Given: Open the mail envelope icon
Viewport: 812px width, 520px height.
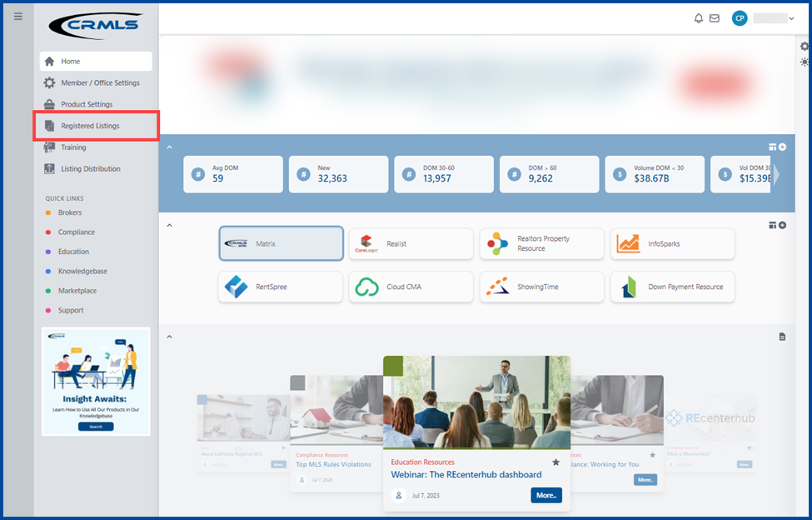Looking at the screenshot, I should 714,18.
